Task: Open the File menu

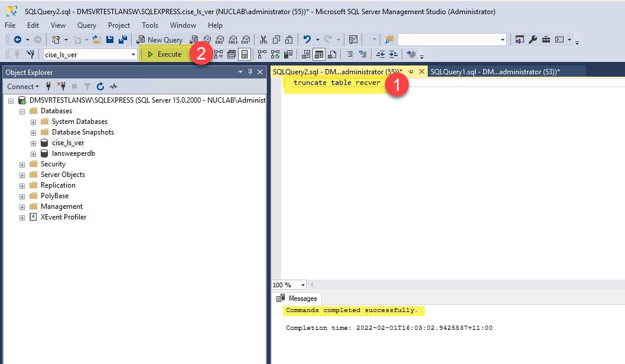Action: (x=10, y=25)
